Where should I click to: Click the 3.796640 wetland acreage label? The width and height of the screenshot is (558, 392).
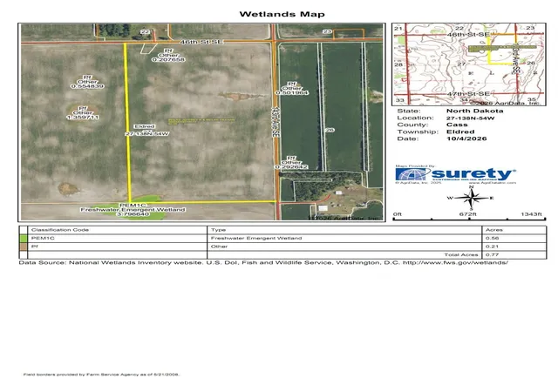point(133,214)
